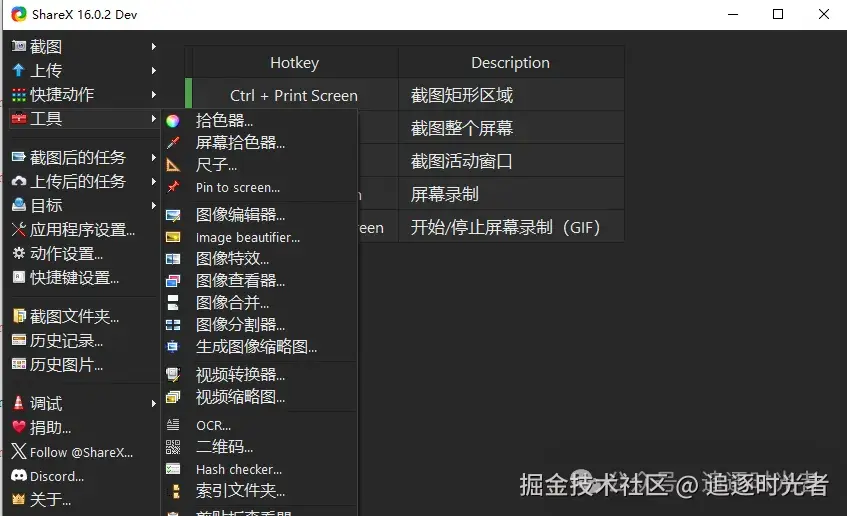This screenshot has height=516, width=847.
Task: Click the upload arrow icon in sidebar
Action: [18, 70]
